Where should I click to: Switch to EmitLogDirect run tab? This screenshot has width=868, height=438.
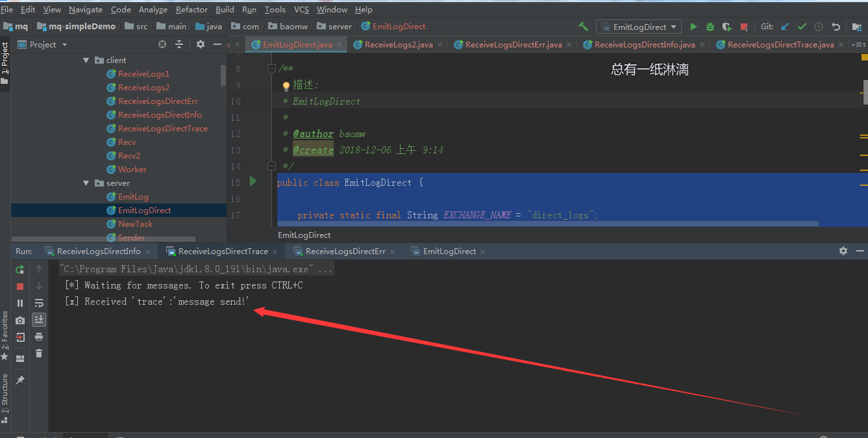(x=449, y=251)
